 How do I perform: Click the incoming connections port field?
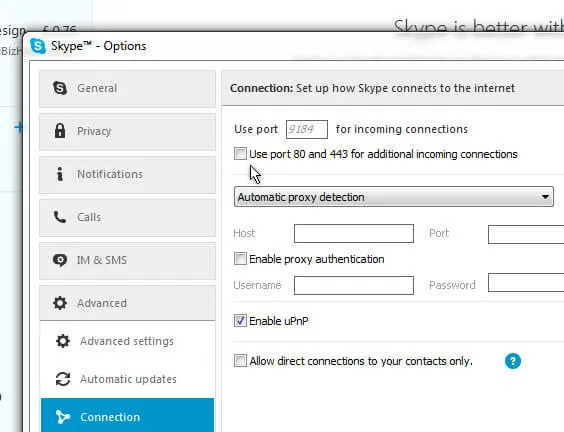click(307, 129)
